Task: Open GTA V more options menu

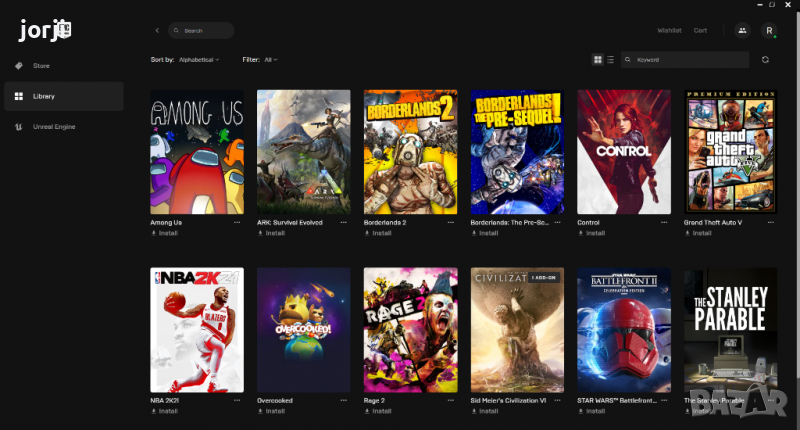Action: (x=770, y=222)
